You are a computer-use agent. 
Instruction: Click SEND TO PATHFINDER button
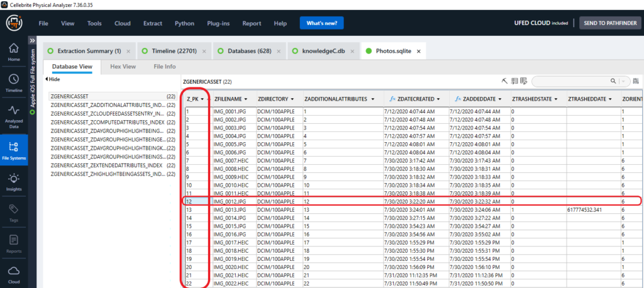(609, 23)
